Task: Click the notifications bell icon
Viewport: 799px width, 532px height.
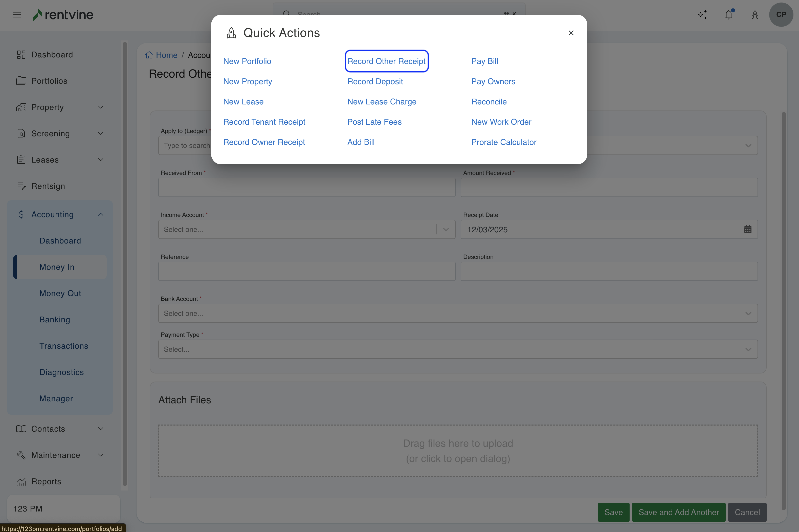Action: 728,15
